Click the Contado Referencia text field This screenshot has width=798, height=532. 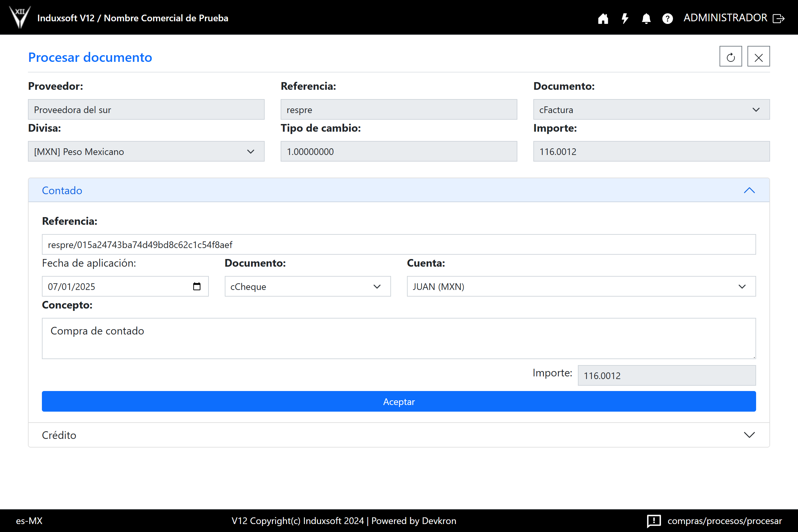(399, 245)
